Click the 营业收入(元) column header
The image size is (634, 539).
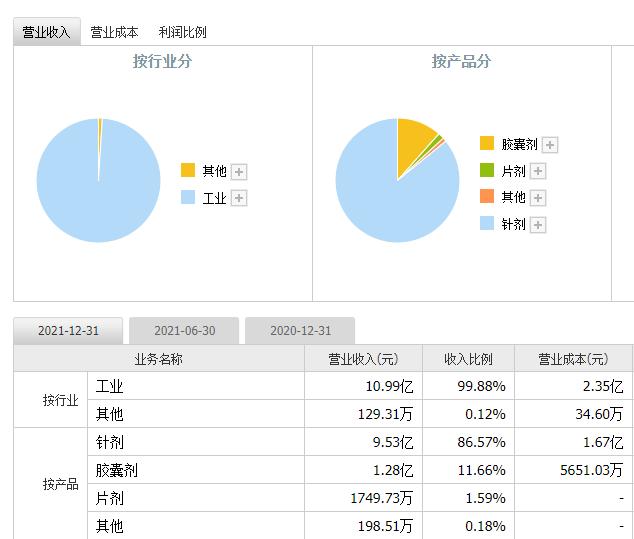point(363,359)
